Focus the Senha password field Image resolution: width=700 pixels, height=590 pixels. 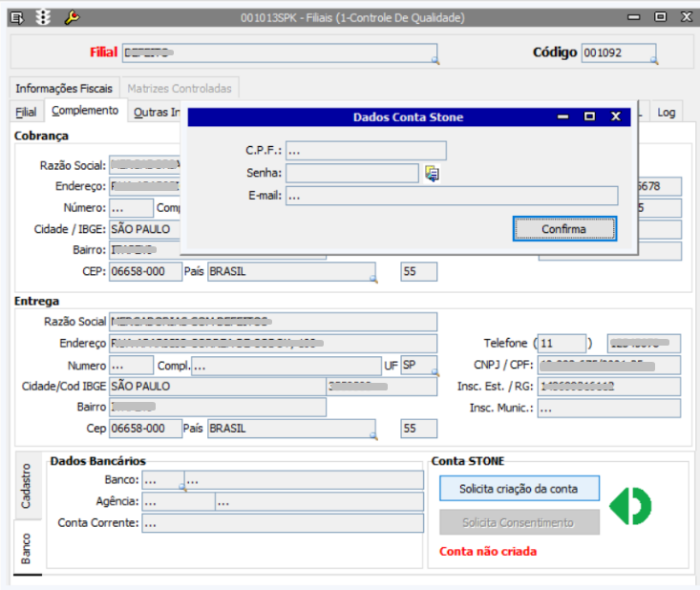[351, 173]
